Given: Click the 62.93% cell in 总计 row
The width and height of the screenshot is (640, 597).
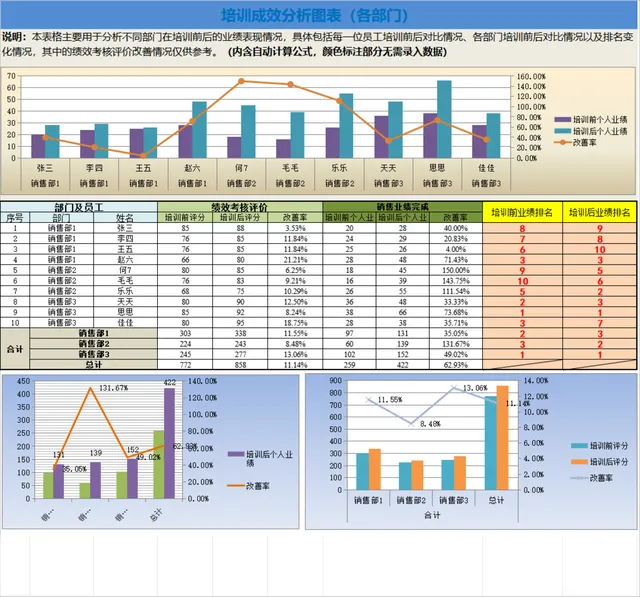Looking at the screenshot, I should click(x=456, y=365).
